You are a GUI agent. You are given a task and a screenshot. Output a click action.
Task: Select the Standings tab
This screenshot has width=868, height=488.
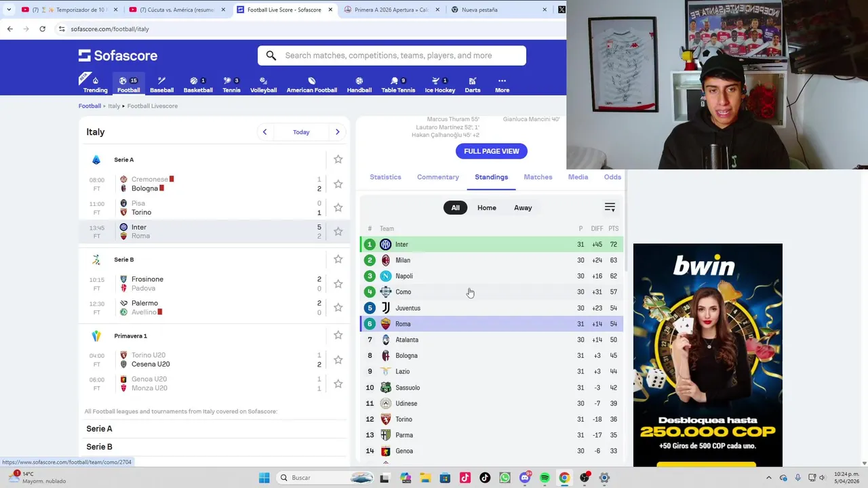pyautogui.click(x=491, y=177)
